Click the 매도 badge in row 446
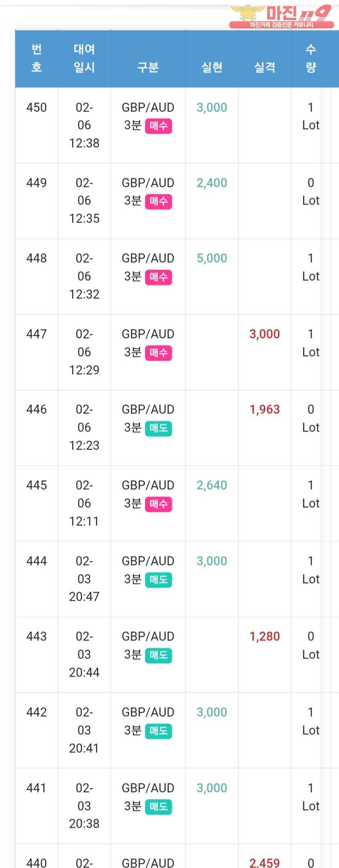 pyautogui.click(x=158, y=428)
